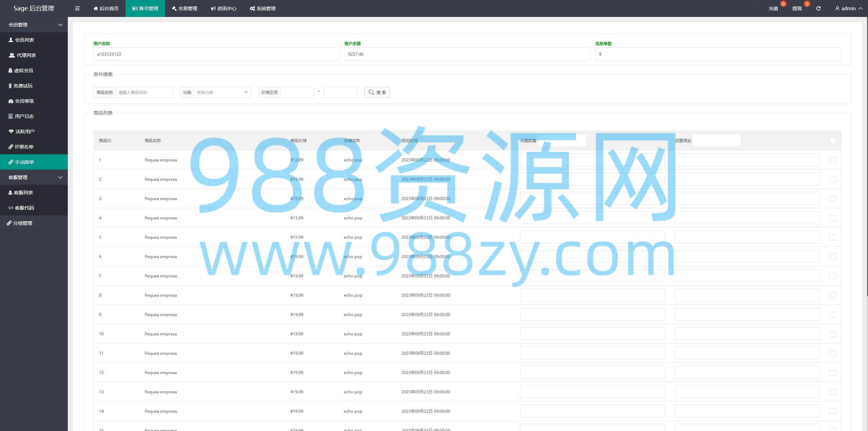868x431 pixels.
Task: Click the 搜索 search button
Action: click(x=377, y=92)
